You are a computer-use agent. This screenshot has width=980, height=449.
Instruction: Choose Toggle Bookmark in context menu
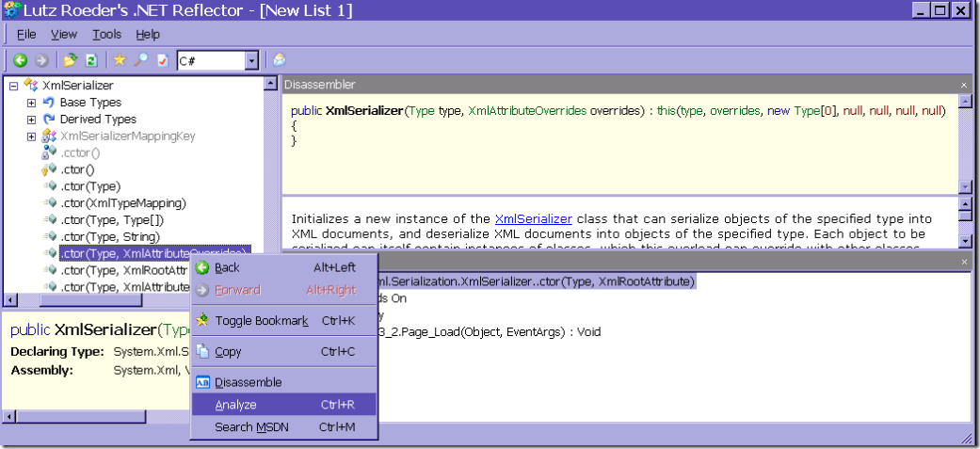click(x=283, y=321)
